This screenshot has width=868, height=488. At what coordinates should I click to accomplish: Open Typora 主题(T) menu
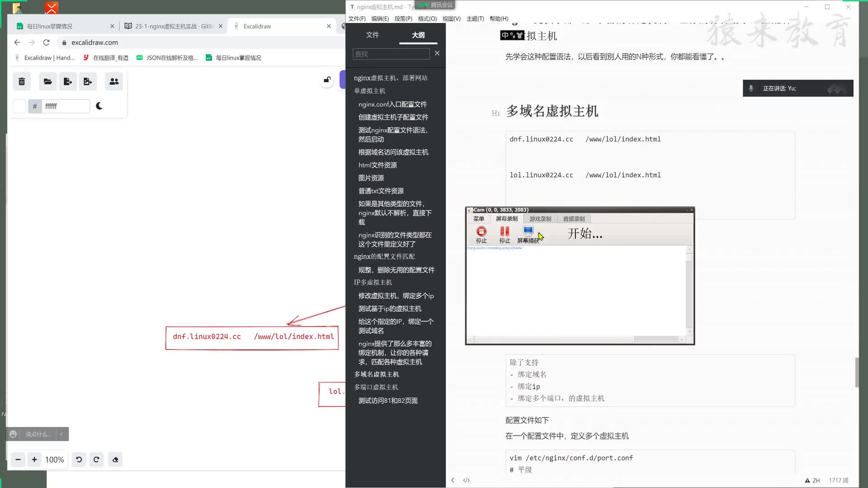475,19
